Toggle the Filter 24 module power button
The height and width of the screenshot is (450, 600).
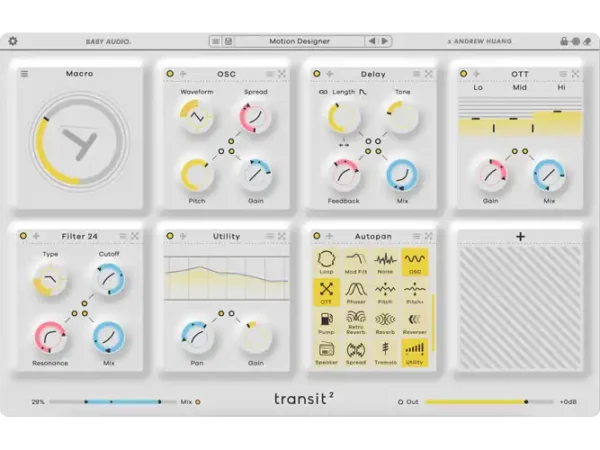pos(23,236)
